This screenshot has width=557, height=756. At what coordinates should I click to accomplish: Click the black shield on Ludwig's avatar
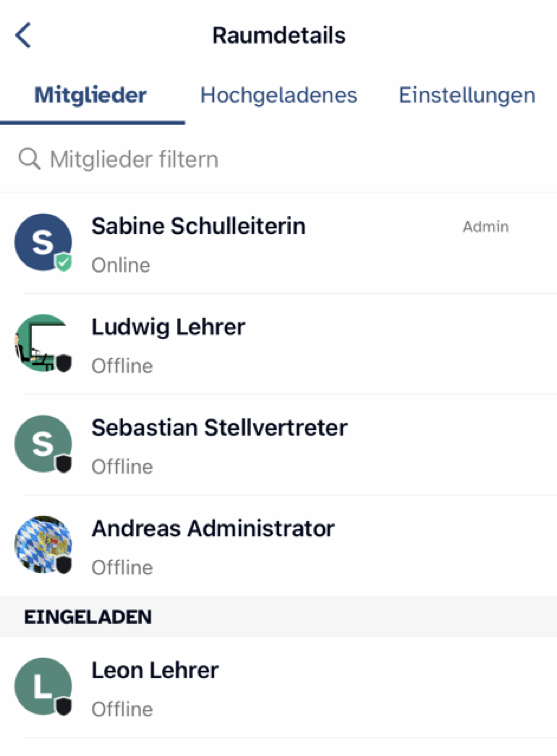[64, 363]
